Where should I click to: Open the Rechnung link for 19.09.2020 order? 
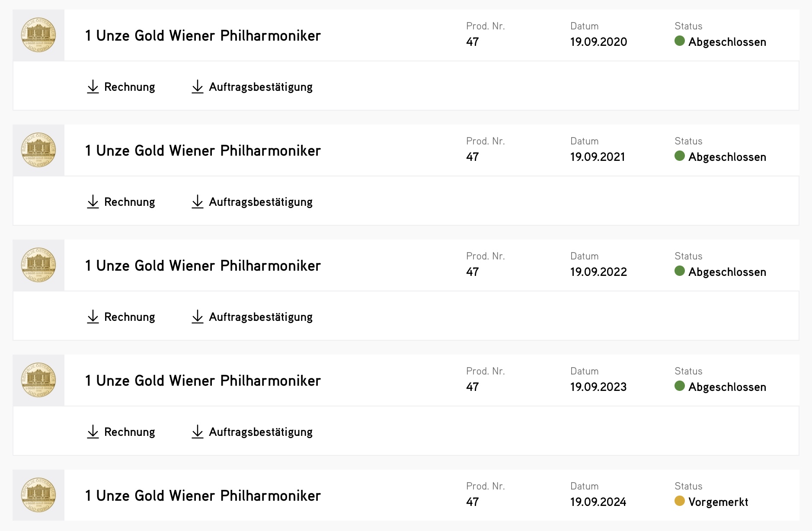(x=129, y=87)
